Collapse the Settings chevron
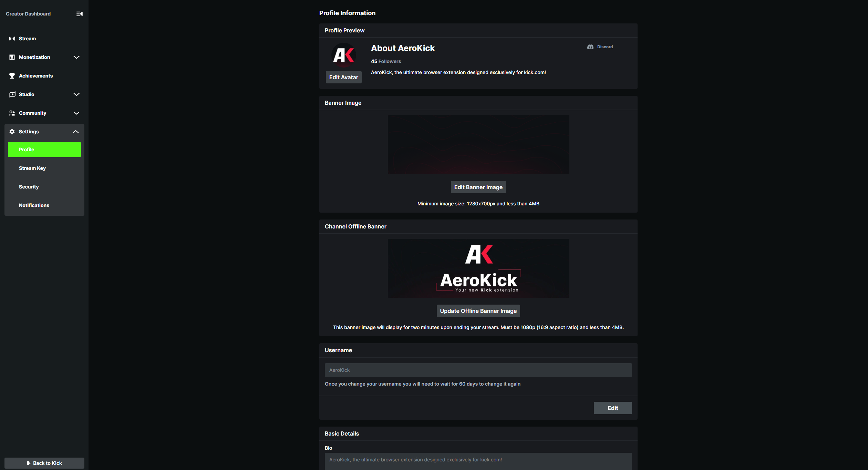Image resolution: width=868 pixels, height=470 pixels. (76, 132)
